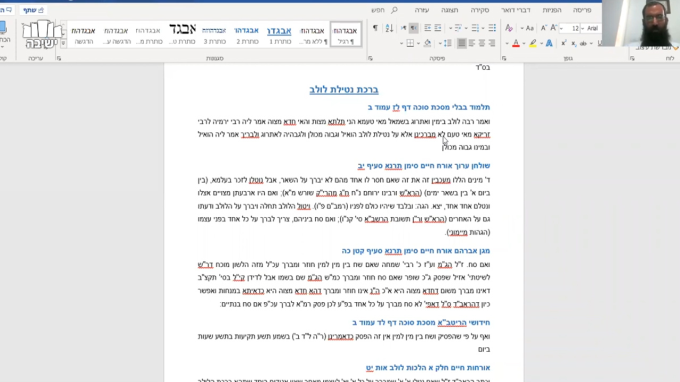Click the font name box showing Arial
This screenshot has height=382, width=680.
592,29
